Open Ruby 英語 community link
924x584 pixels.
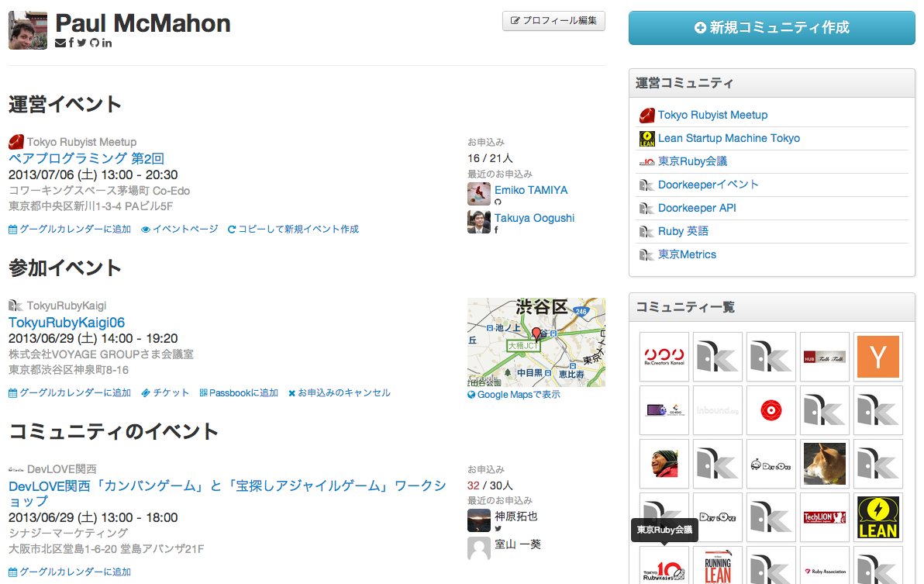[683, 231]
